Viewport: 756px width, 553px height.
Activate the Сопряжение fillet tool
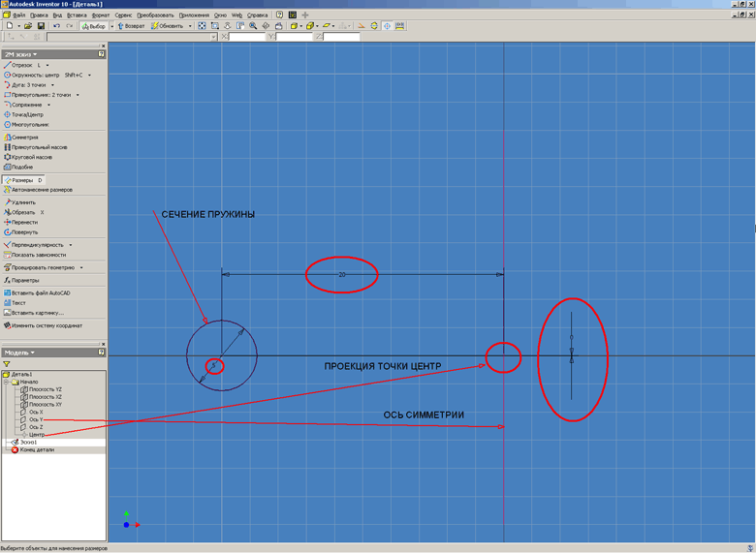click(23, 105)
